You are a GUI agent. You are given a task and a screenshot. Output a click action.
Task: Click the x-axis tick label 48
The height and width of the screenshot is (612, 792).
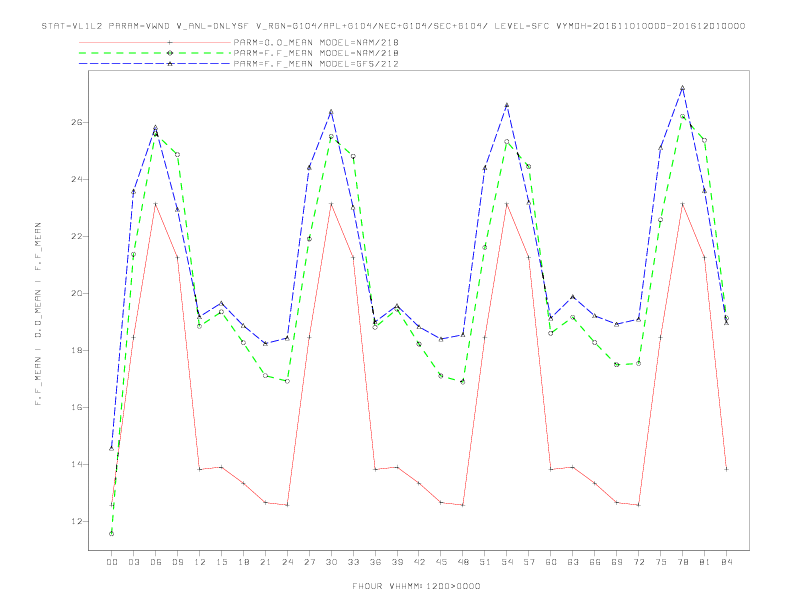[x=463, y=562]
